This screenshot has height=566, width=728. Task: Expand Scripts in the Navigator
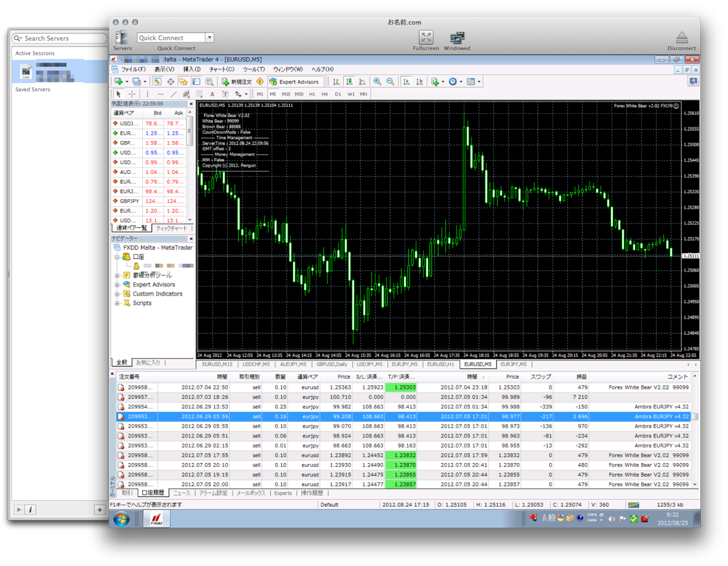tap(117, 303)
